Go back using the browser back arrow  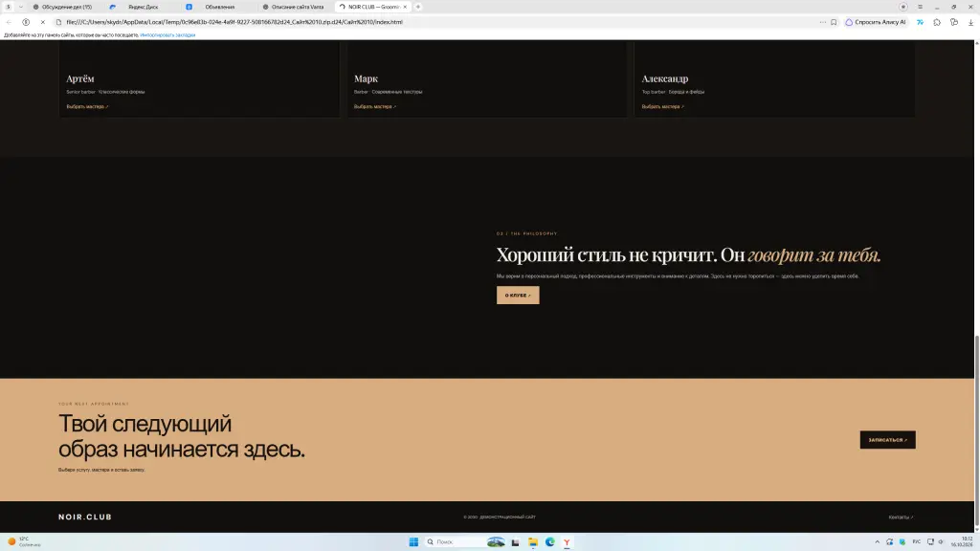[9, 22]
